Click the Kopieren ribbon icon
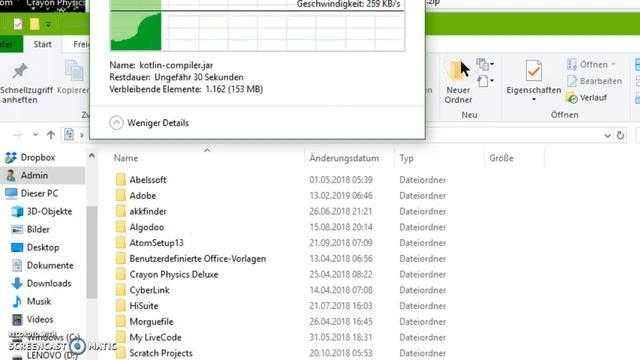This screenshot has height=360, width=640. [x=74, y=71]
